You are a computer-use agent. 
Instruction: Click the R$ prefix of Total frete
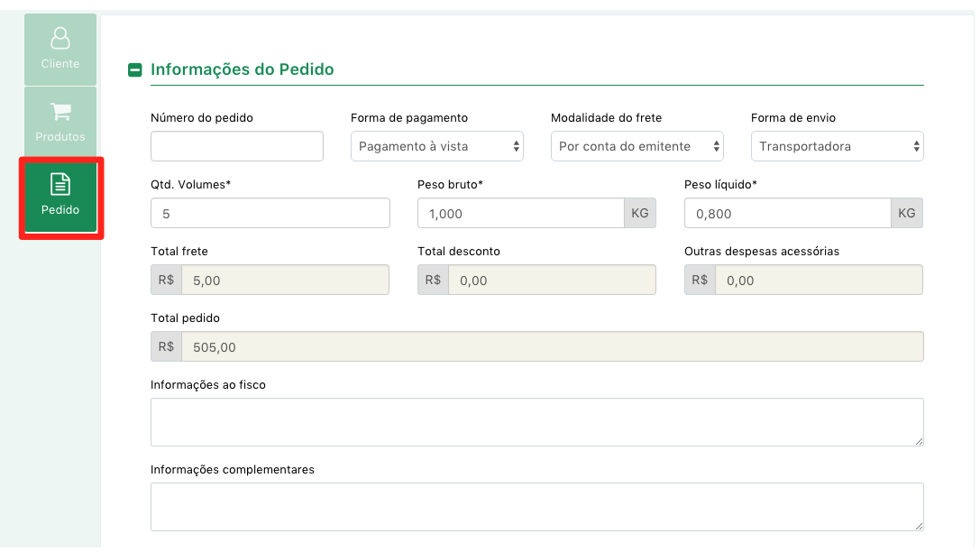coord(166,281)
